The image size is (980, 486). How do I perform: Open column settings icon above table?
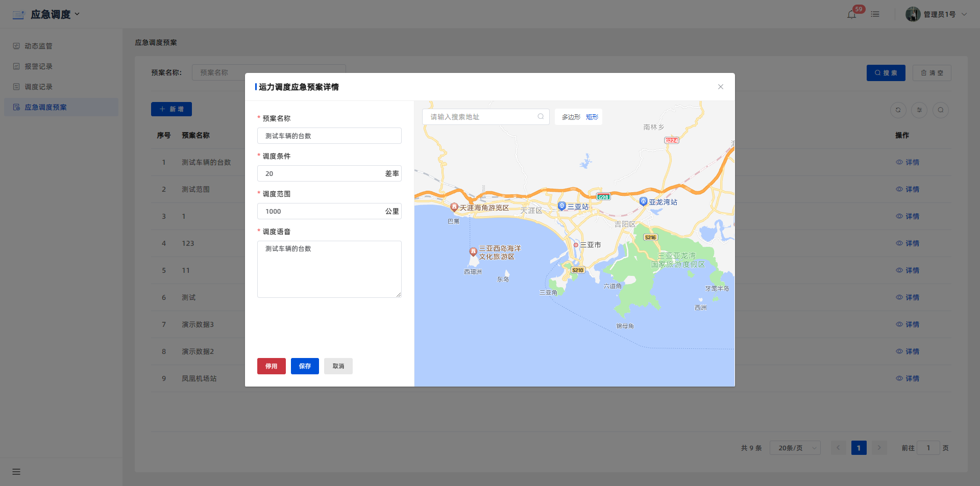coord(919,110)
